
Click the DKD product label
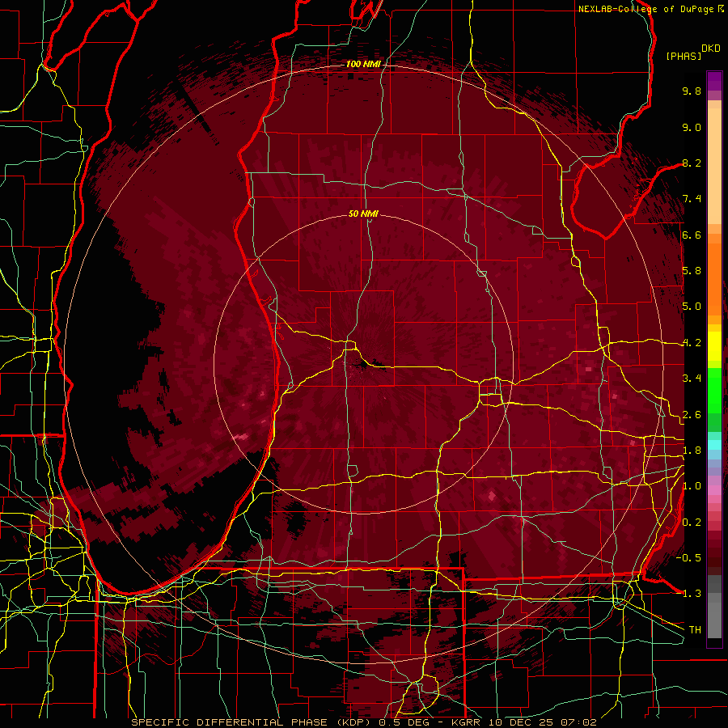click(711, 49)
